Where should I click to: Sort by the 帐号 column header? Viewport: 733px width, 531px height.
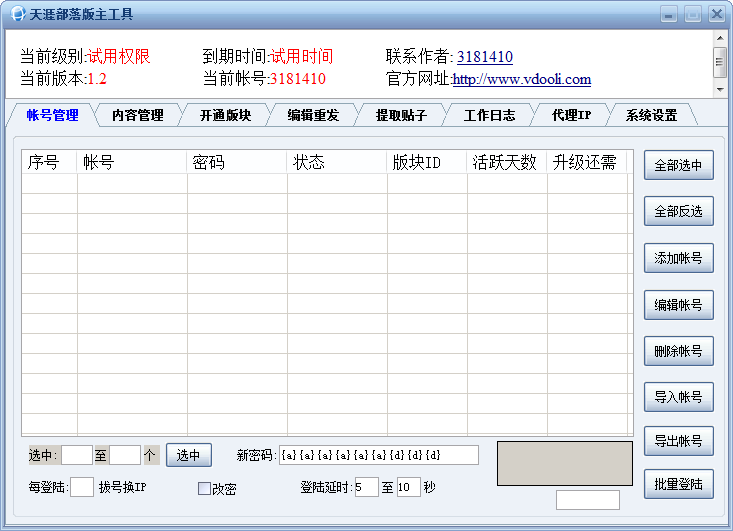point(132,162)
